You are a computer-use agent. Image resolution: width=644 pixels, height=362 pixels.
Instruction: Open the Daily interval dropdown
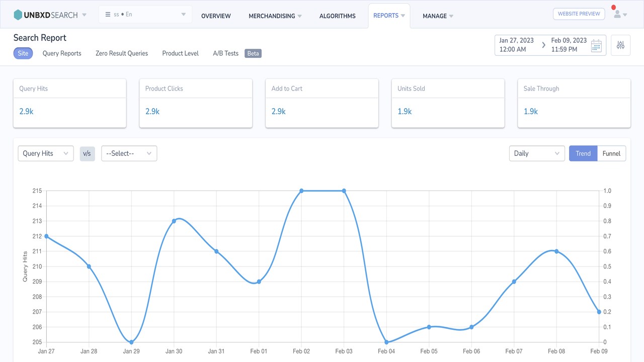(x=537, y=153)
